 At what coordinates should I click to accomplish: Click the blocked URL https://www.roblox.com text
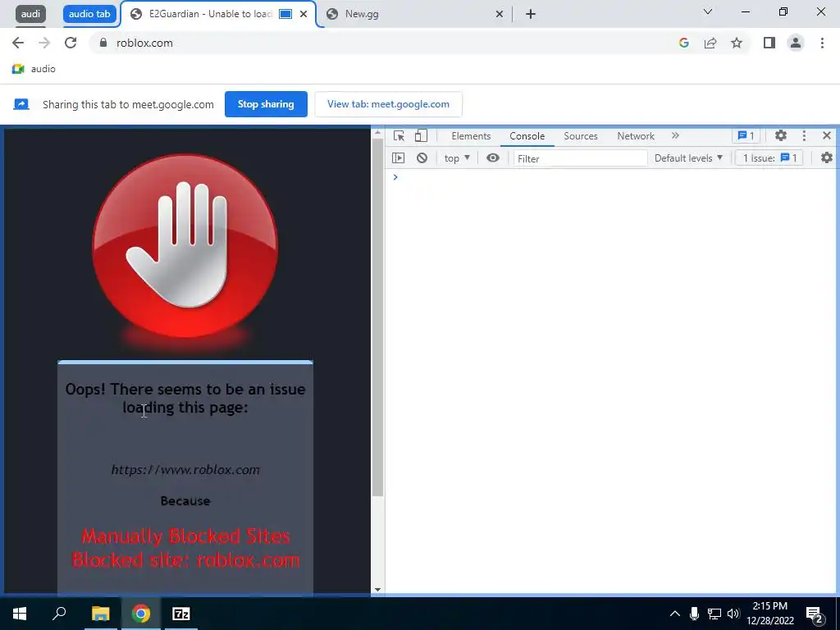pyautogui.click(x=185, y=470)
